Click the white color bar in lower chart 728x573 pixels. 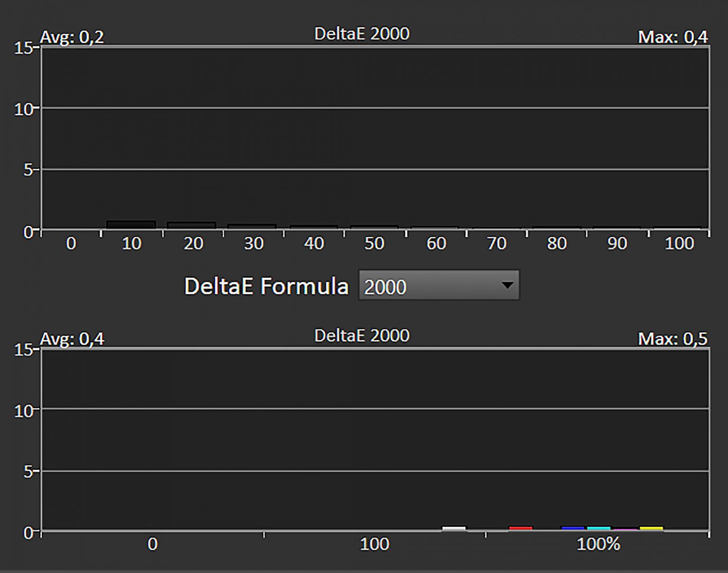click(454, 528)
